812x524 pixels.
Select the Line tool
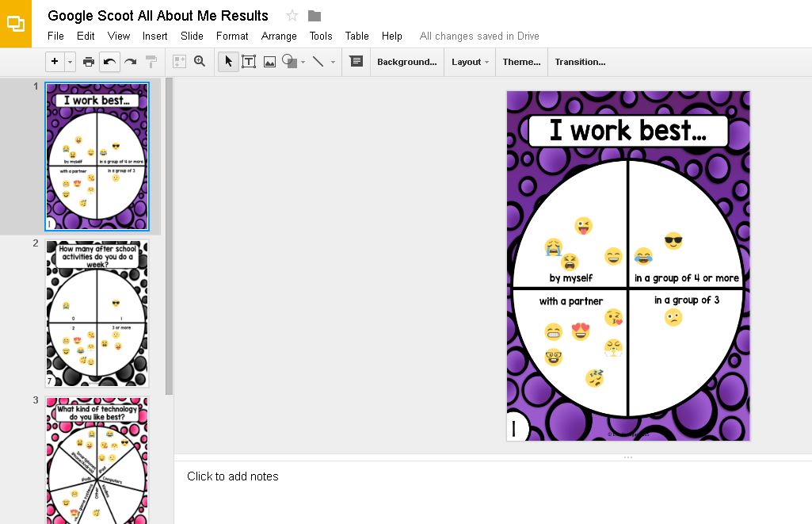coord(317,61)
